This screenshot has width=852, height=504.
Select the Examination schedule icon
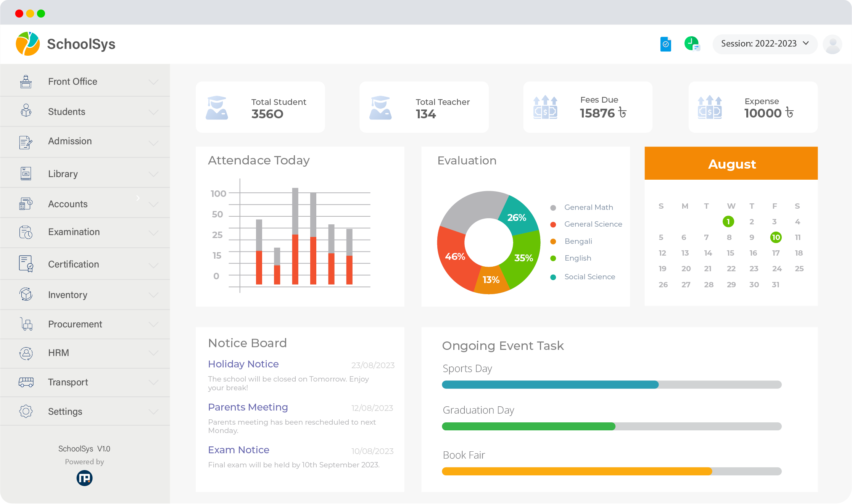tap(26, 232)
